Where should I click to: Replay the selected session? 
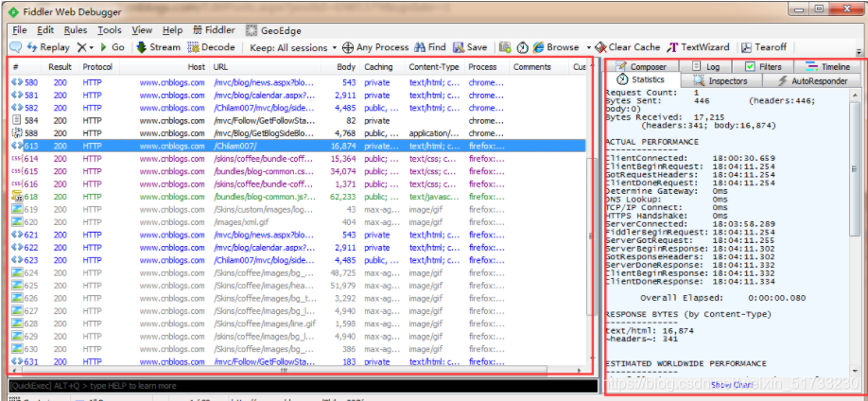[48, 47]
